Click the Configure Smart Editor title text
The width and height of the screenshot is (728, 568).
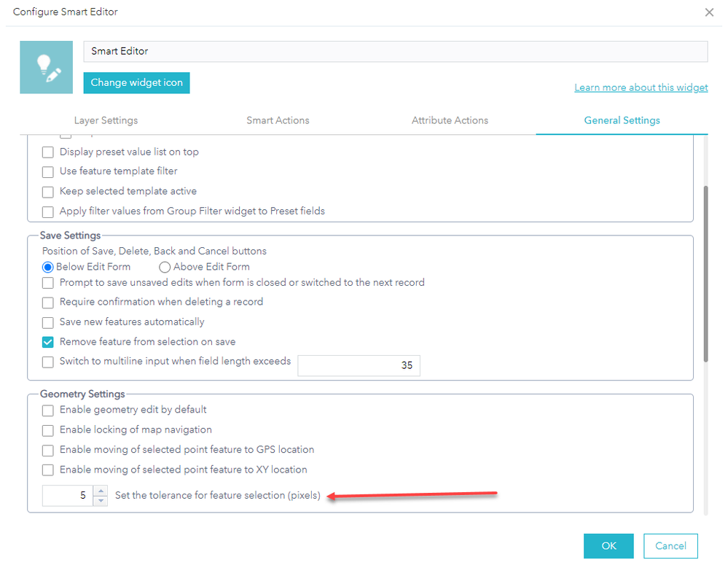click(65, 12)
